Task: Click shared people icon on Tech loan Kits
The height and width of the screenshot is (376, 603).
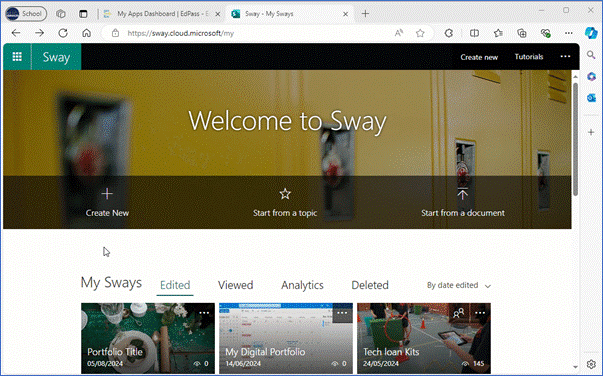Action: coord(458,313)
